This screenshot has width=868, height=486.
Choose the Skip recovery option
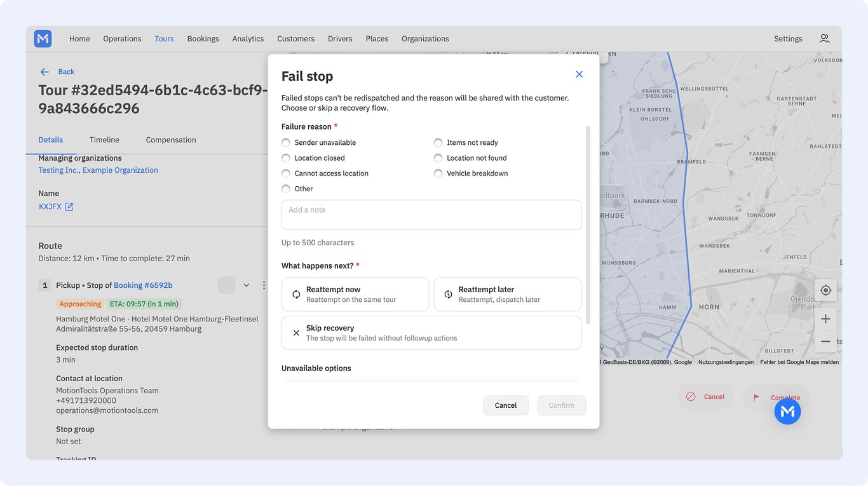(431, 333)
